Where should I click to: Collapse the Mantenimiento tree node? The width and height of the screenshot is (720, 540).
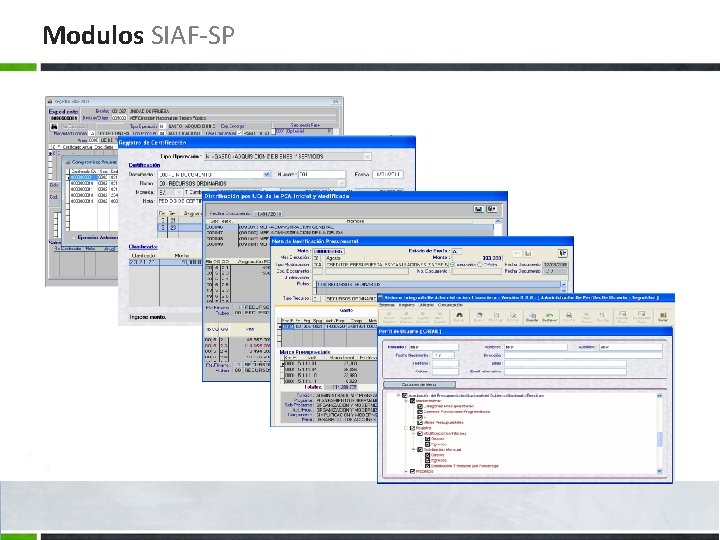tap(406, 401)
